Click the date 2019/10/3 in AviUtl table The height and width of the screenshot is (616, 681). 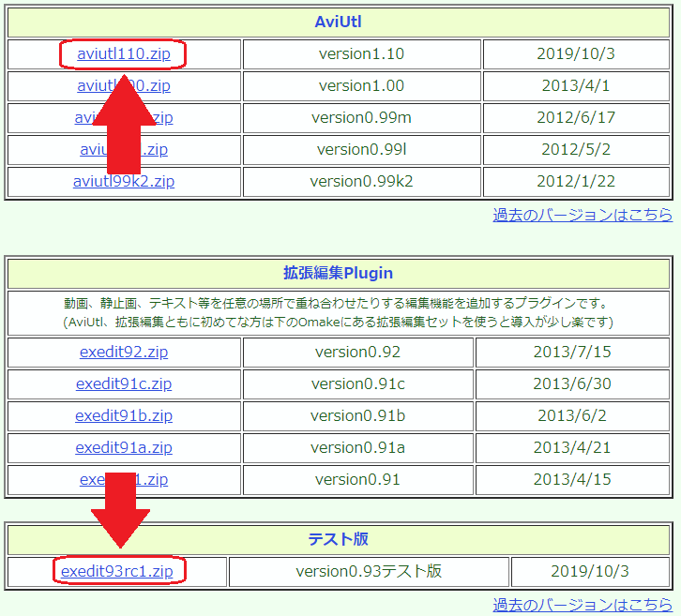[x=576, y=54]
